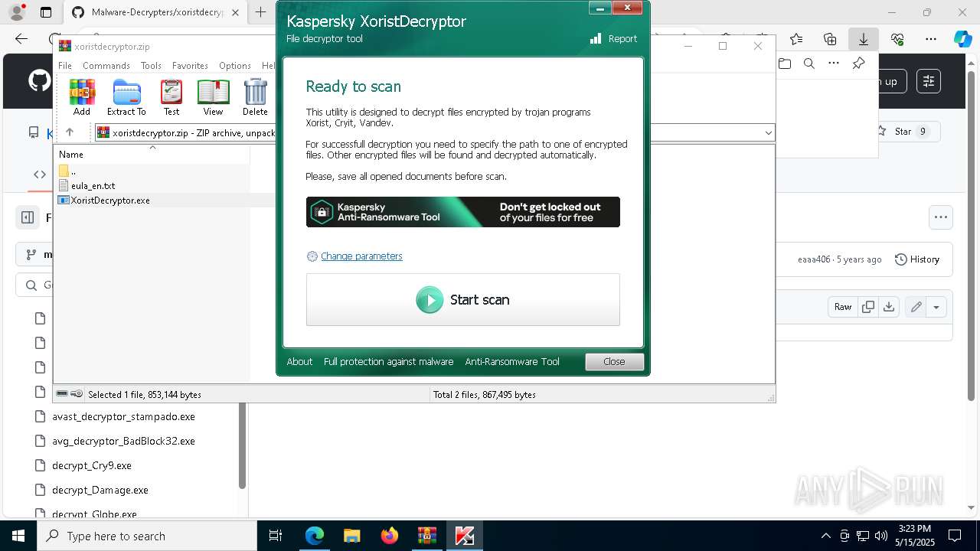
Task: Expand the edit options dropdown arrow
Action: [x=936, y=307]
